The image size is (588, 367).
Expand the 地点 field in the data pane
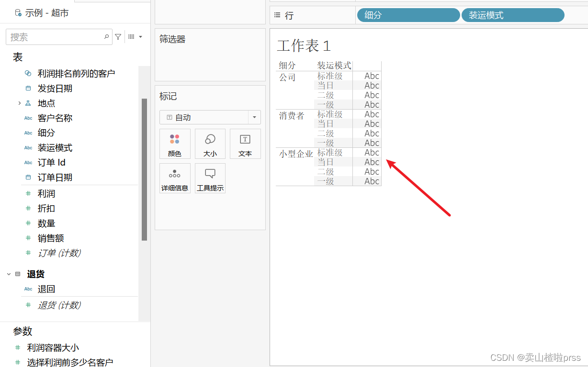pos(19,103)
